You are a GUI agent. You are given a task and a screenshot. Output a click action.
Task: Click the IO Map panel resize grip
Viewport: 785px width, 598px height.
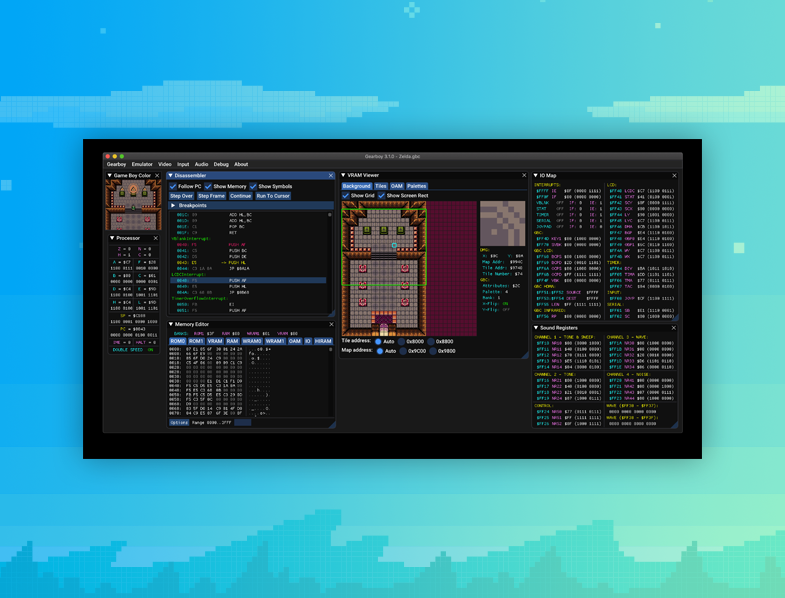[x=675, y=318]
